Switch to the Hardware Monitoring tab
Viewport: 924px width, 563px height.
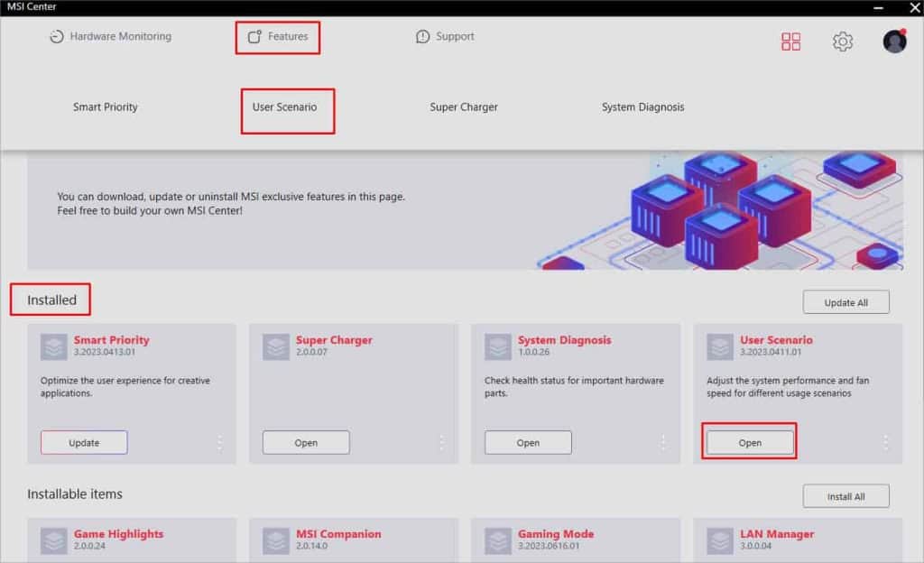pos(110,37)
